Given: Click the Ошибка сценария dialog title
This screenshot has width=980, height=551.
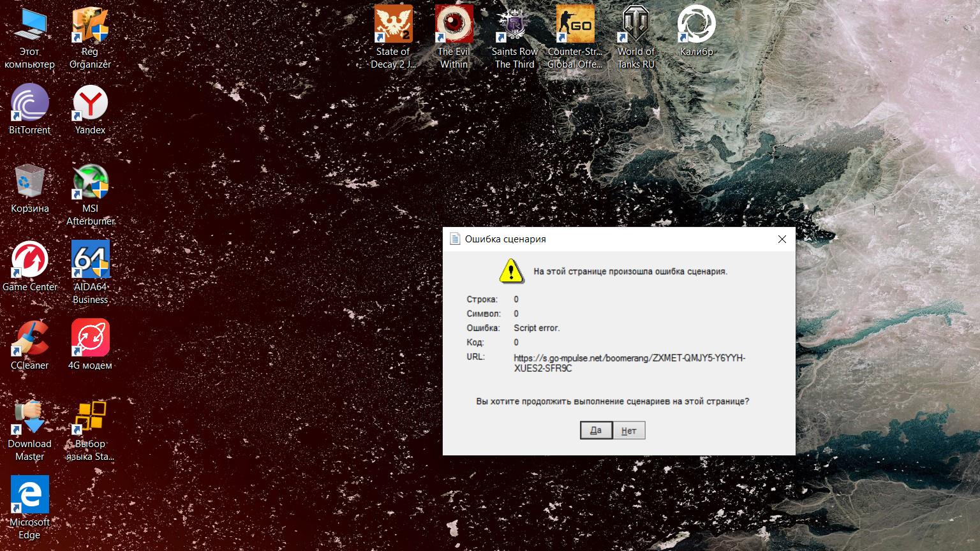Looking at the screenshot, I should pyautogui.click(x=505, y=239).
